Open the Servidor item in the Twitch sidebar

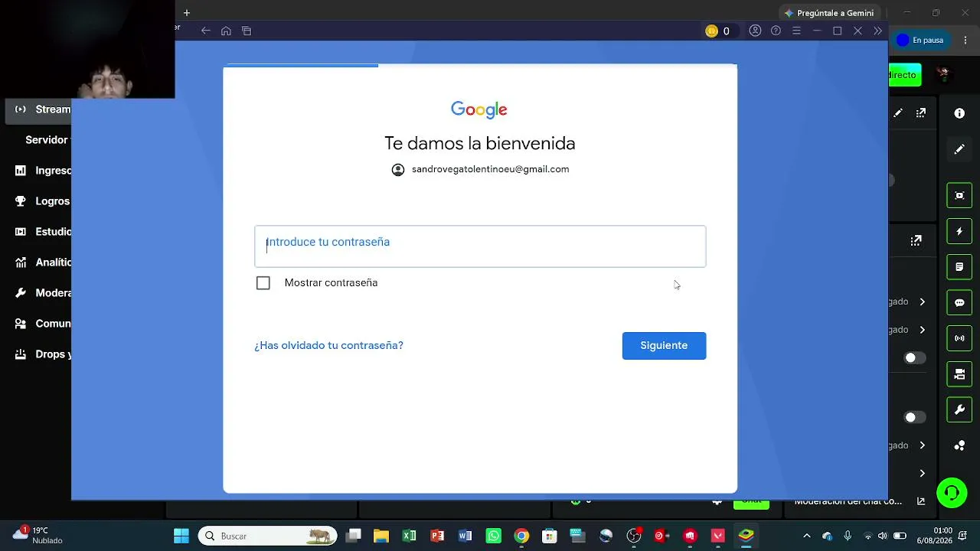coord(47,140)
